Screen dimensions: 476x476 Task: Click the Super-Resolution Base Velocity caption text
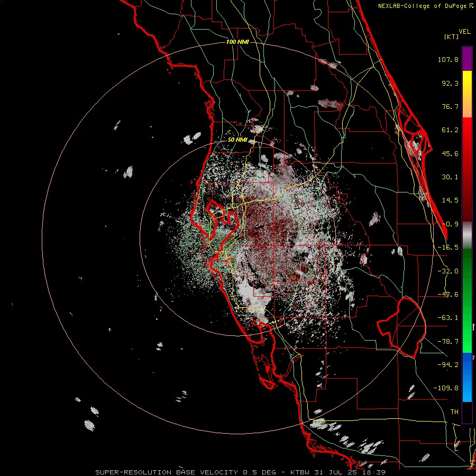pyautogui.click(x=241, y=472)
